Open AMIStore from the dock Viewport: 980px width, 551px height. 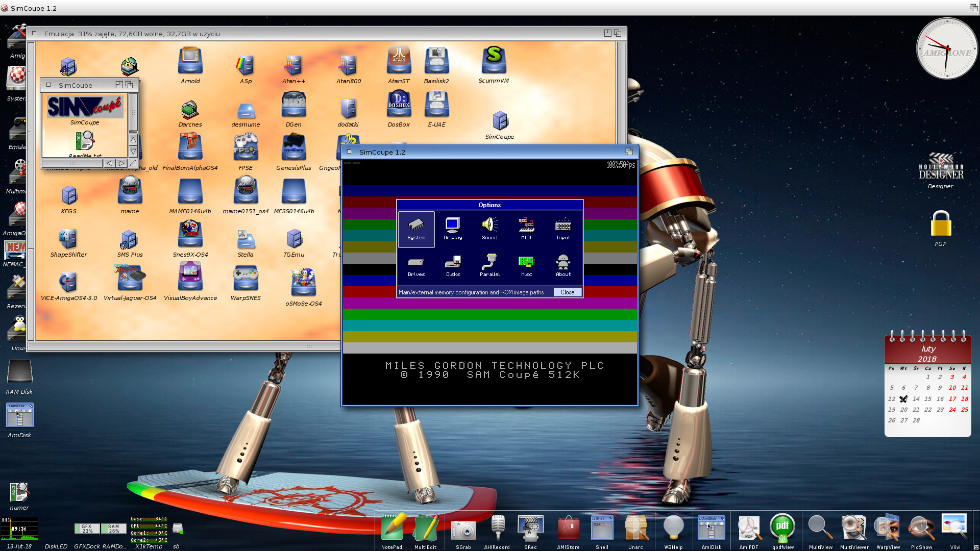pos(568,532)
